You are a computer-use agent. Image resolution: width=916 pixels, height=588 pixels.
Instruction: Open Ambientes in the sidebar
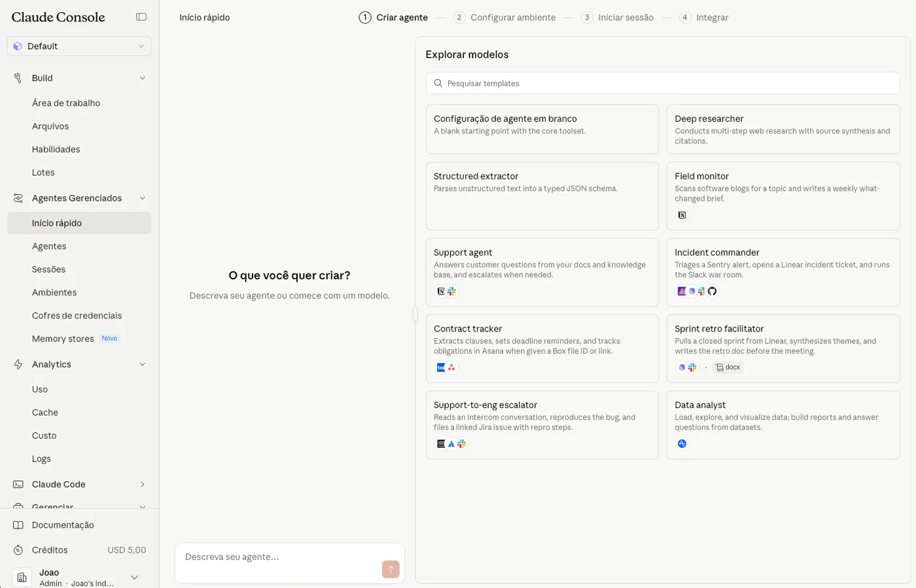79,292
